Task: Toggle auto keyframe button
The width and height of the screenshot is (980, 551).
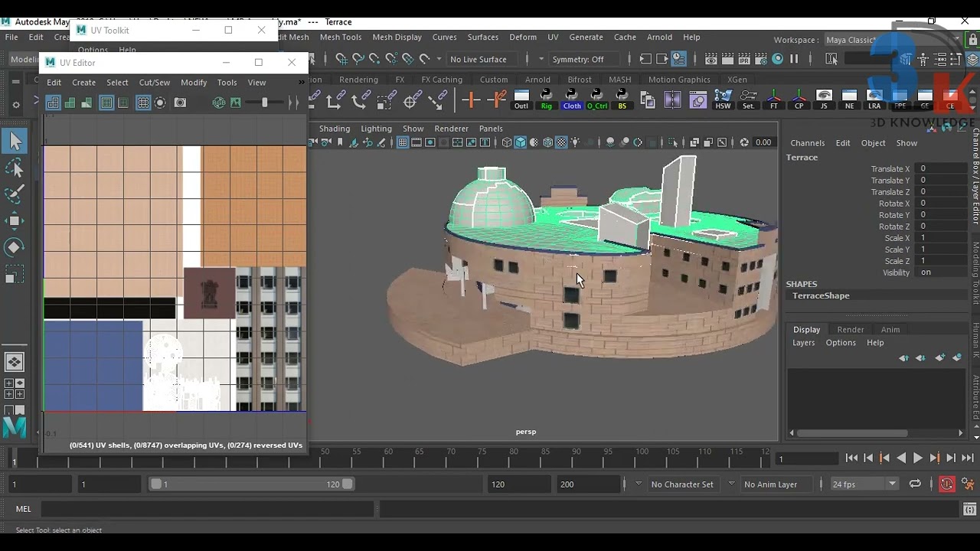Action: pyautogui.click(x=947, y=484)
